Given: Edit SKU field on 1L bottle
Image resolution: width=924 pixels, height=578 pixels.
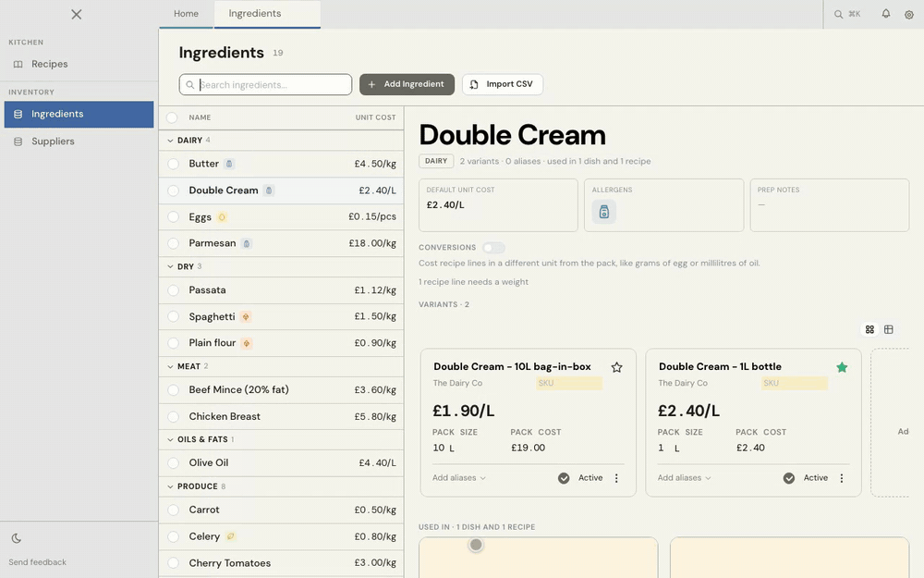Looking at the screenshot, I should 795,384.
